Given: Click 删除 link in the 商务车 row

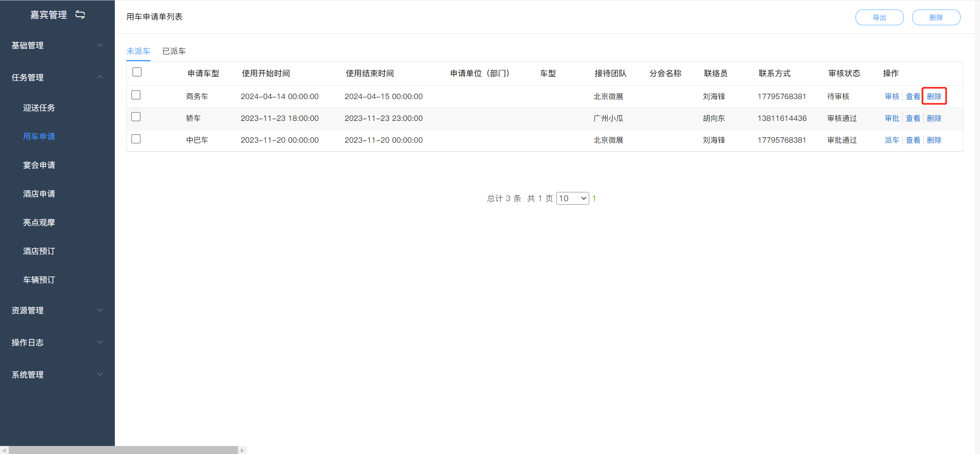Looking at the screenshot, I should coord(934,96).
